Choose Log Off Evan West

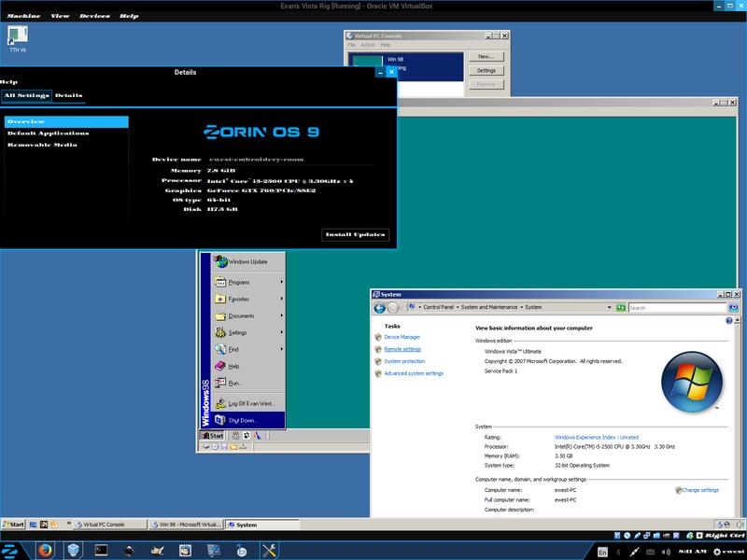(x=248, y=403)
